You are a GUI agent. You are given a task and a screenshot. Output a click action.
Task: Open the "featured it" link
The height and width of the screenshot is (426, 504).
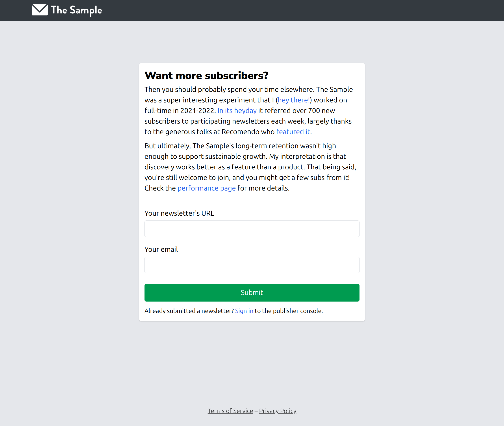tap(293, 132)
